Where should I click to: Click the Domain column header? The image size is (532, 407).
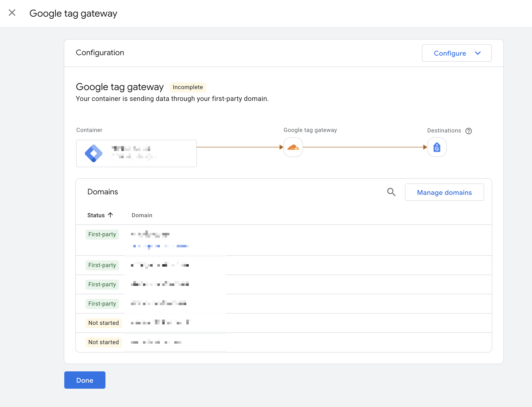[x=142, y=215]
